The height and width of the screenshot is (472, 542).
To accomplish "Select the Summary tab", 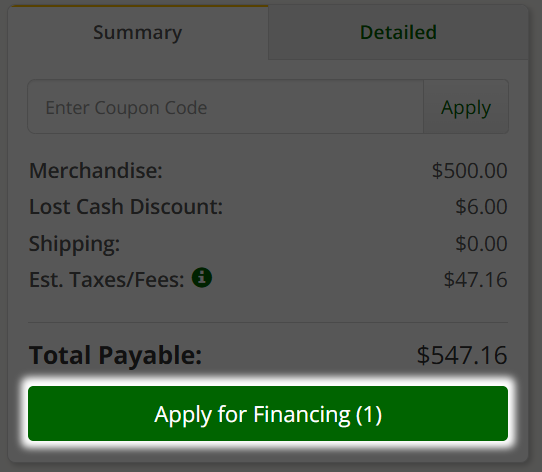I will pos(138,33).
